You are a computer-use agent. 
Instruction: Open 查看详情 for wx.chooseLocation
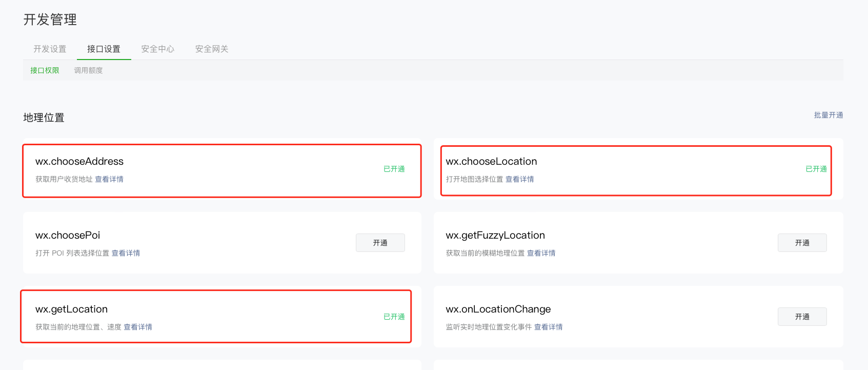click(519, 179)
